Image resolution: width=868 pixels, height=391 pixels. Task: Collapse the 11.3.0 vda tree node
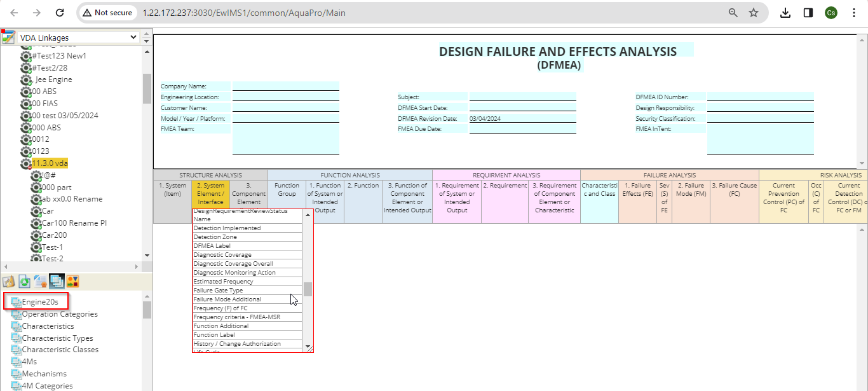click(26, 163)
